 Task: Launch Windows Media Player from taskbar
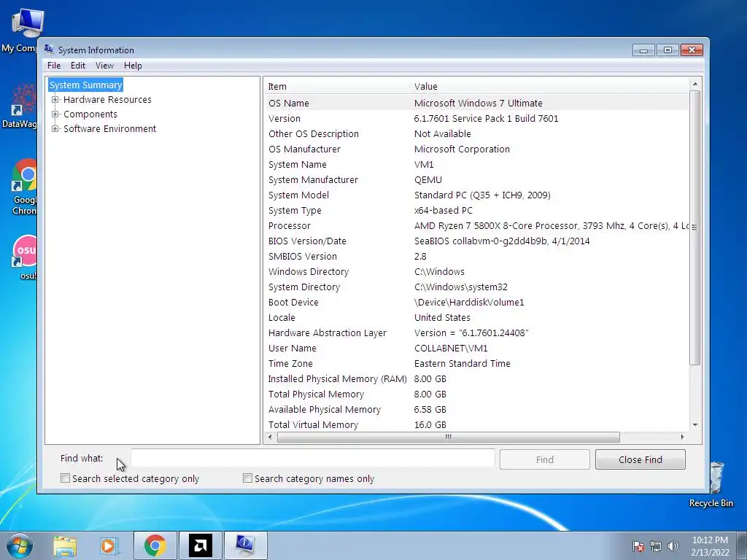[109, 545]
